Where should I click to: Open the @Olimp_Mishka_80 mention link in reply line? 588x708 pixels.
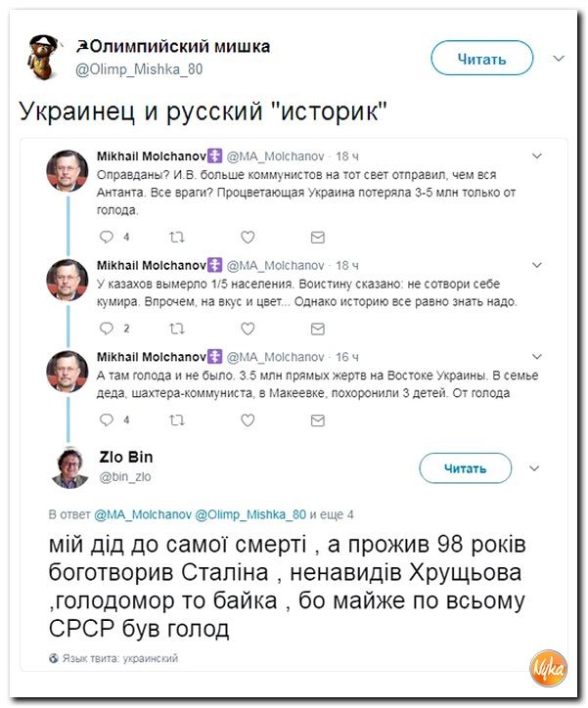[250, 514]
